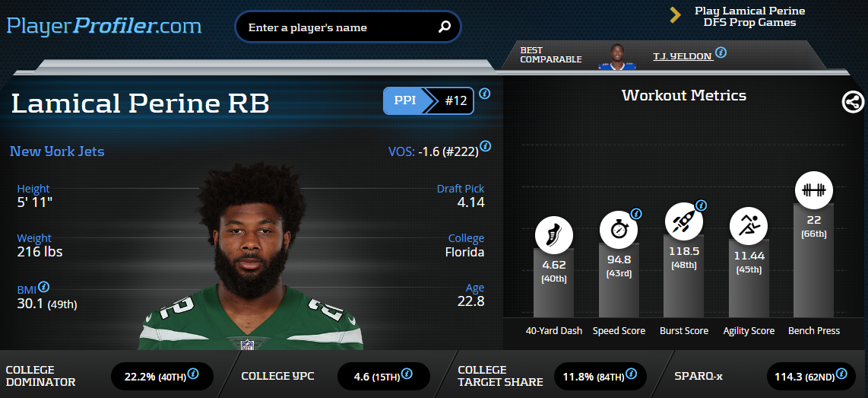
Task: Click the share icon in Workout Metrics
Action: (853, 101)
